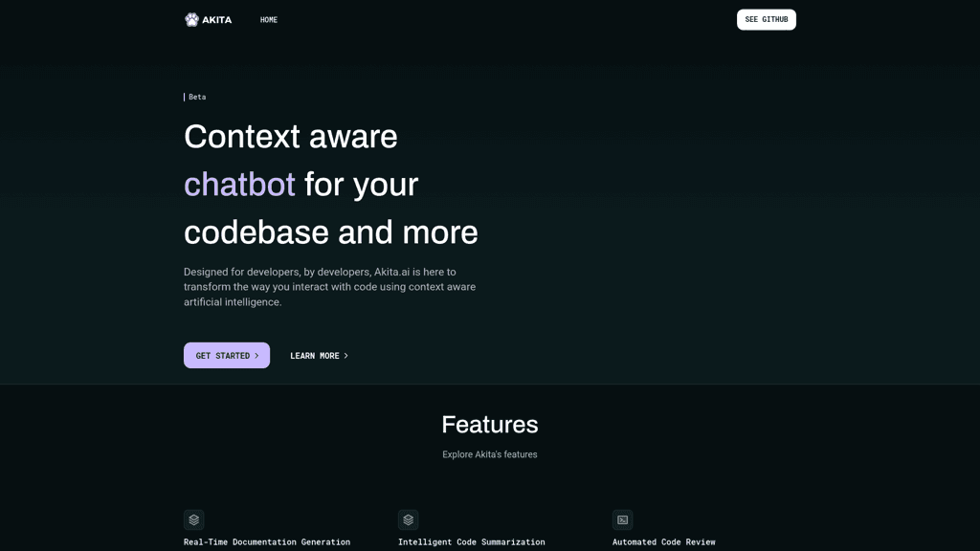
Task: Click the Automated Code Review terminal icon
Action: (x=622, y=519)
